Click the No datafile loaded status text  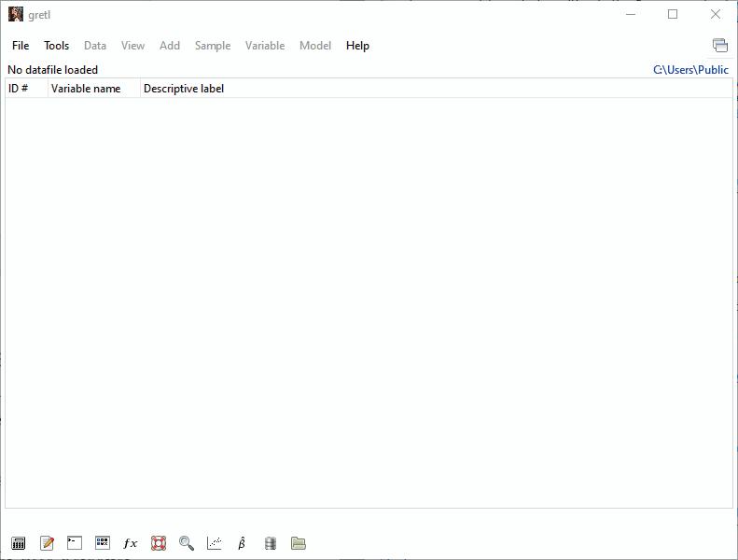(52, 70)
